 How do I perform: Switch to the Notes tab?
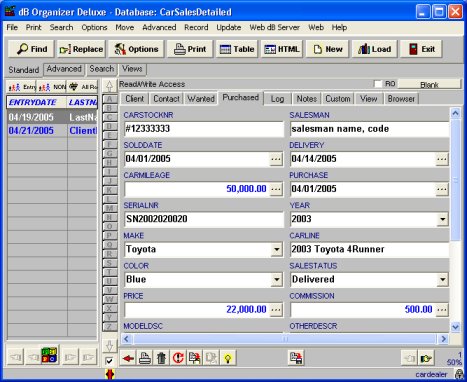(306, 99)
